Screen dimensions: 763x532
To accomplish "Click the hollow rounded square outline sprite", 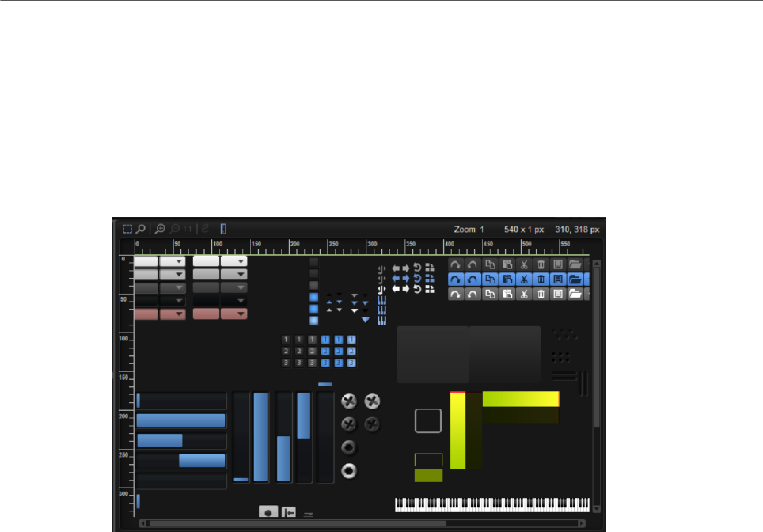I will point(428,421).
